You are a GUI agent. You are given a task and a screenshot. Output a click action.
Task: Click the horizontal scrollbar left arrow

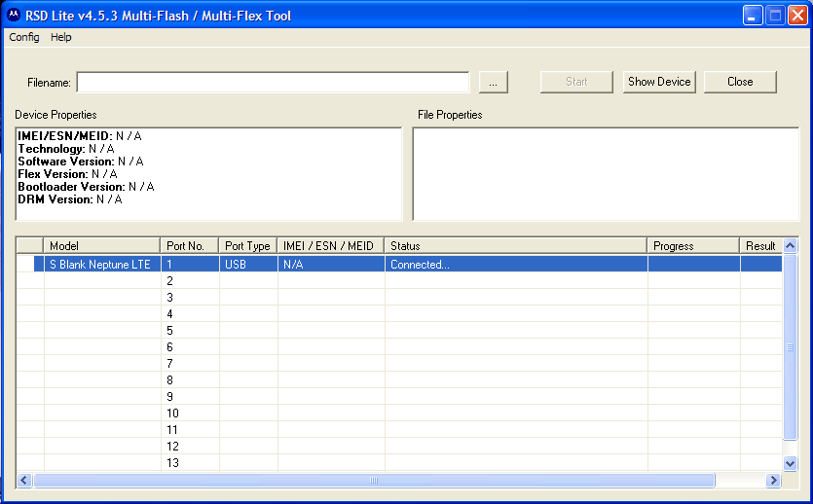tap(24, 481)
